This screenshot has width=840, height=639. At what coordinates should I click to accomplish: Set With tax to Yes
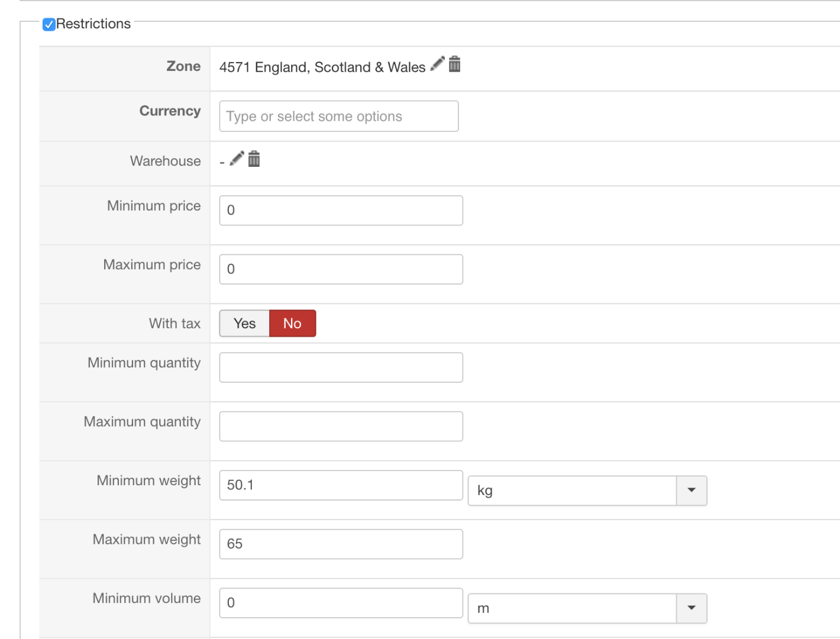point(244,324)
